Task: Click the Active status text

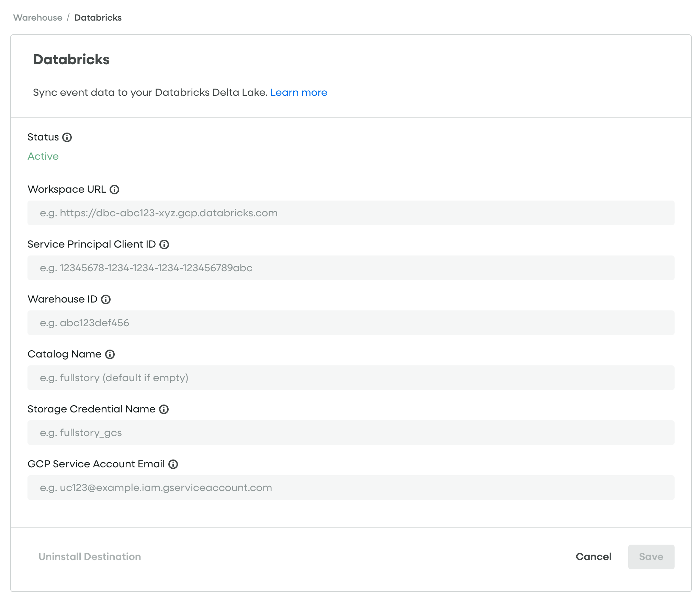Action: coord(43,156)
